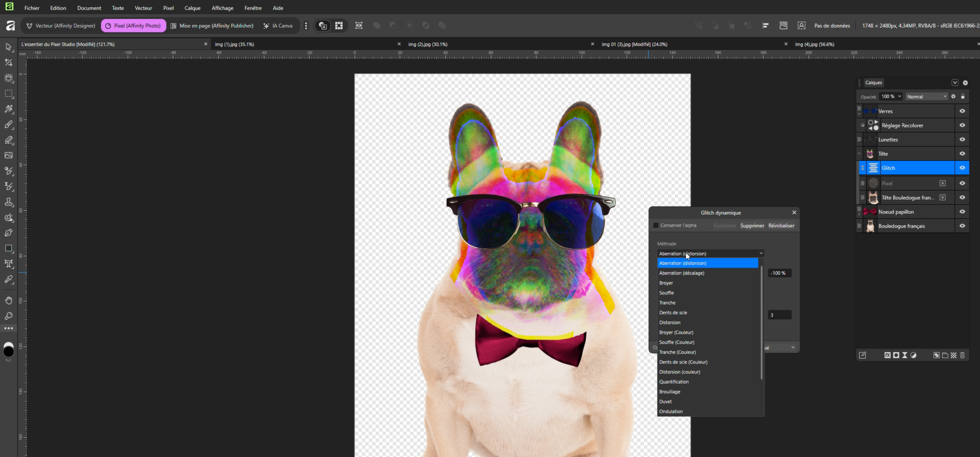Hide the Lunettes layer
This screenshot has height=457, width=980.
(962, 139)
